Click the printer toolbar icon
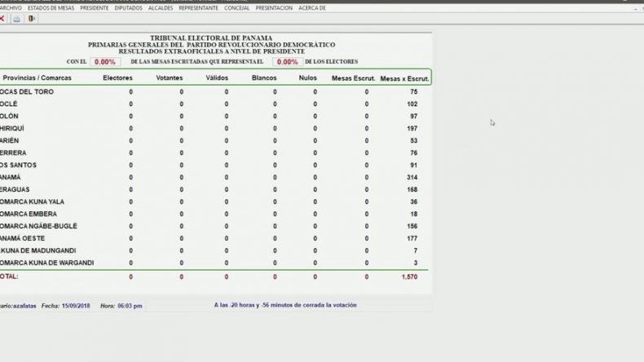 (16, 19)
